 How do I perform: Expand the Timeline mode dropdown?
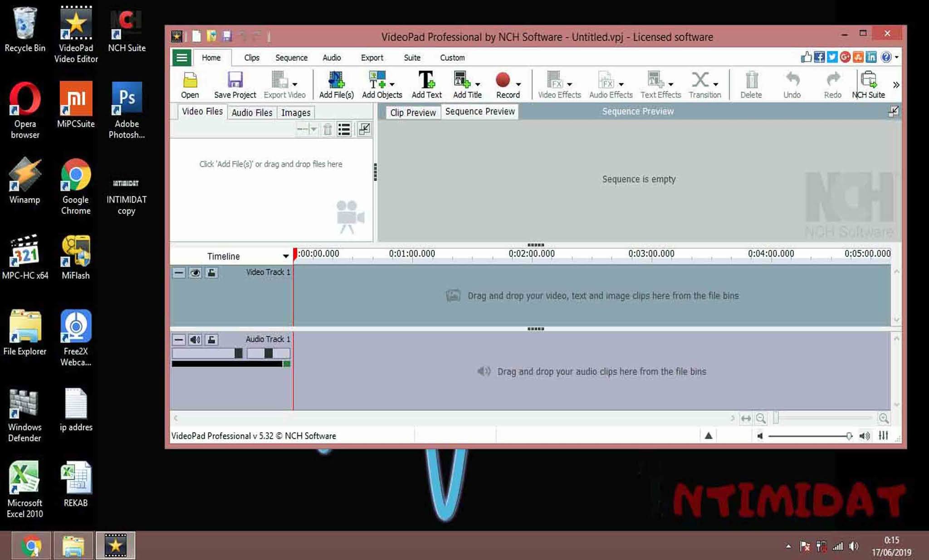tap(285, 256)
